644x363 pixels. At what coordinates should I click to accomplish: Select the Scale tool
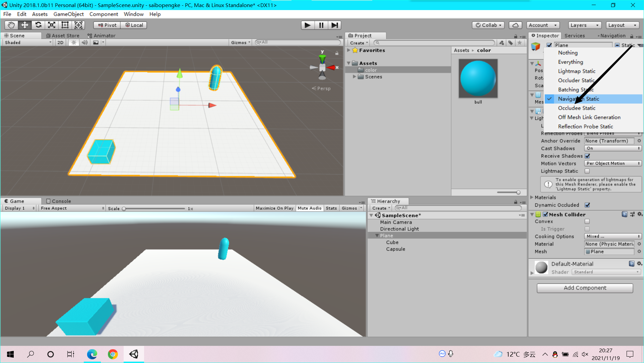click(x=51, y=25)
